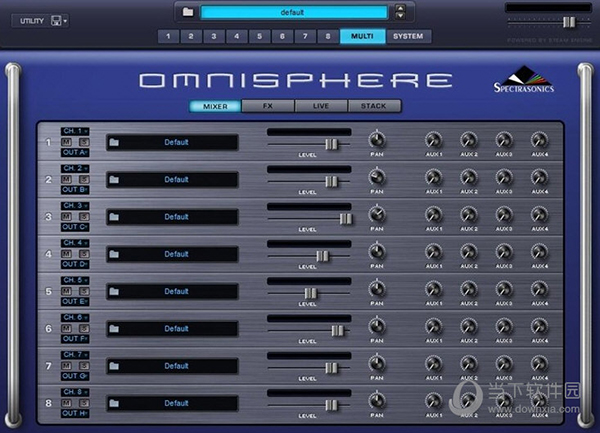600x433 pixels.
Task: Click the UTILITY button
Action: pyautogui.click(x=32, y=21)
